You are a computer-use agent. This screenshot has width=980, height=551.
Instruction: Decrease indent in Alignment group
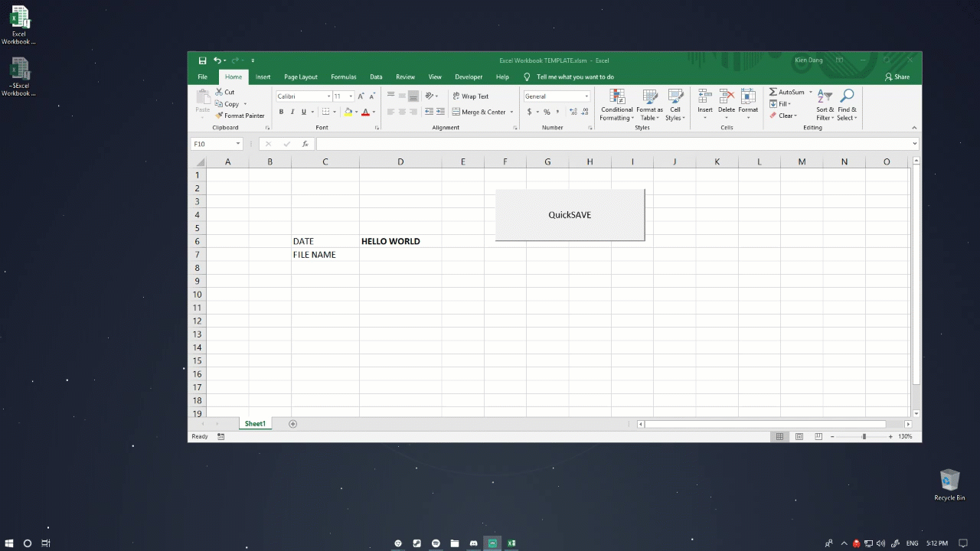(x=429, y=112)
